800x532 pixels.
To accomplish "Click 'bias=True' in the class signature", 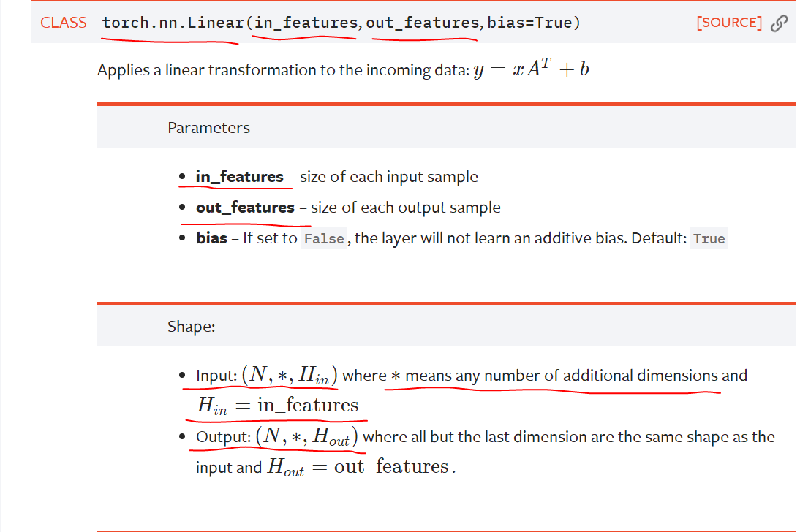I will 529,23.
